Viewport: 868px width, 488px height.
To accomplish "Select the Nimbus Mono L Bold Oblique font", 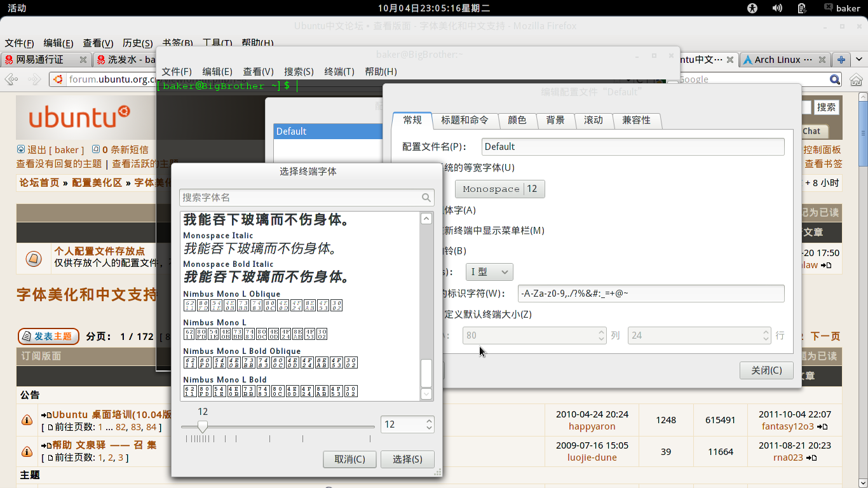I will (300, 358).
